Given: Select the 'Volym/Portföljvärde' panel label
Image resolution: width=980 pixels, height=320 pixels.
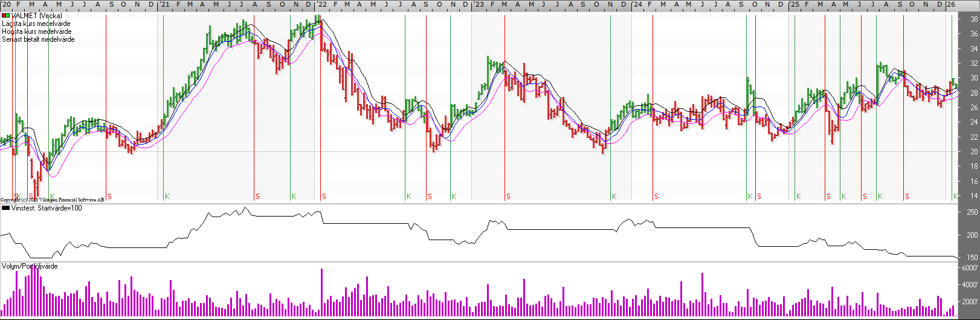Looking at the screenshot, I should coord(30,266).
